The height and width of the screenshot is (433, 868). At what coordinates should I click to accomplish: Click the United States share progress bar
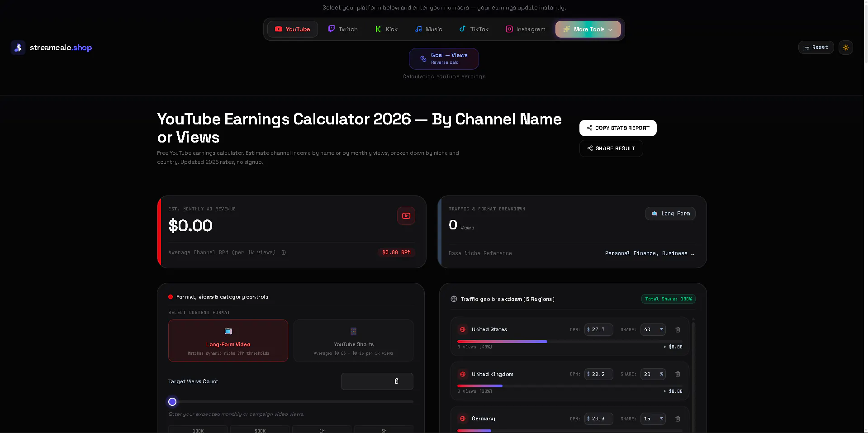tap(569, 342)
